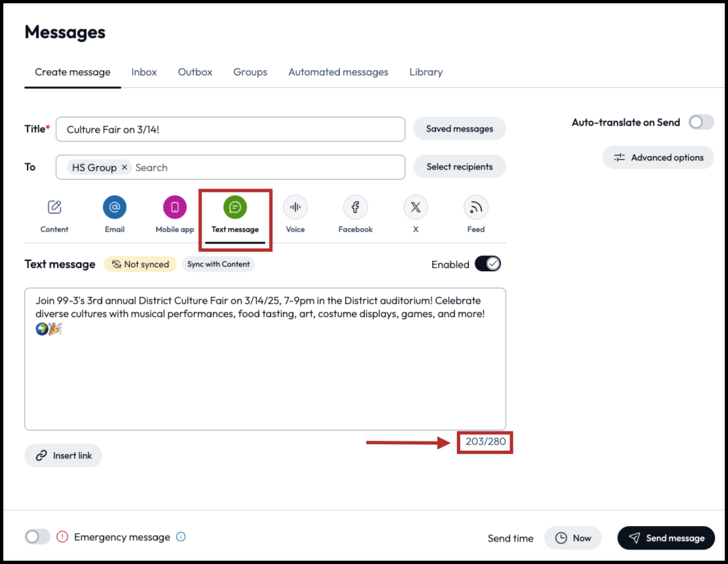Remove HS Group recipient chip
Image resolution: width=728 pixels, height=564 pixels.
tap(124, 168)
